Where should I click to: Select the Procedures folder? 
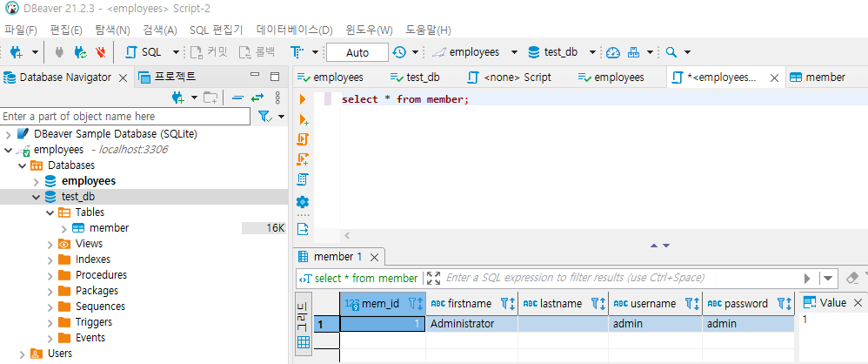(x=101, y=275)
